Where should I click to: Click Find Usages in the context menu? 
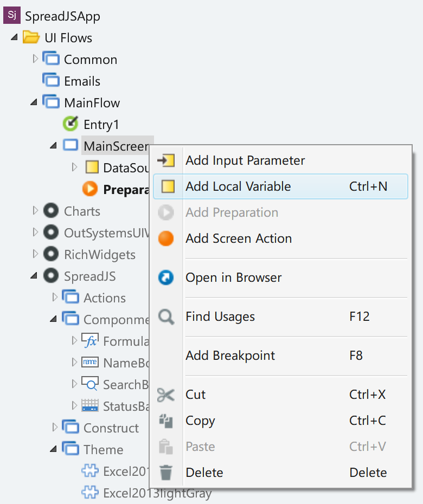[280, 316]
